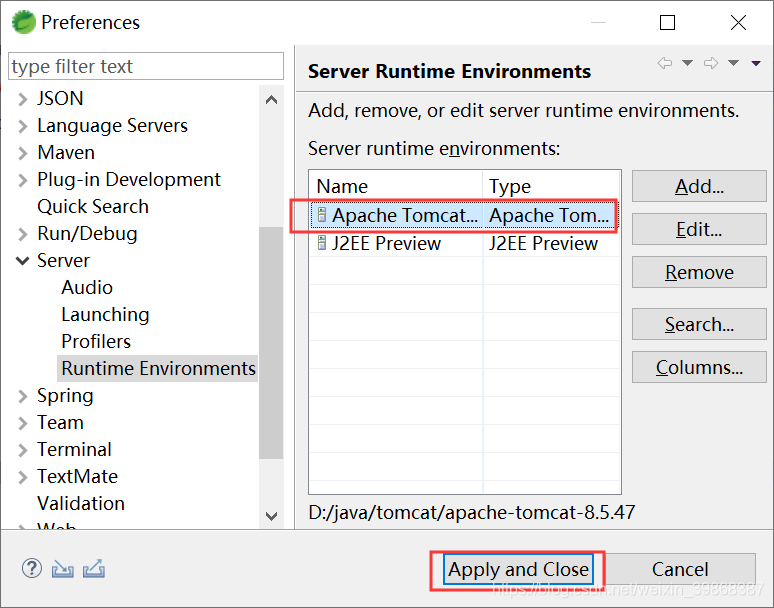Select Profilers under Server
This screenshot has width=774, height=608.
coord(96,342)
